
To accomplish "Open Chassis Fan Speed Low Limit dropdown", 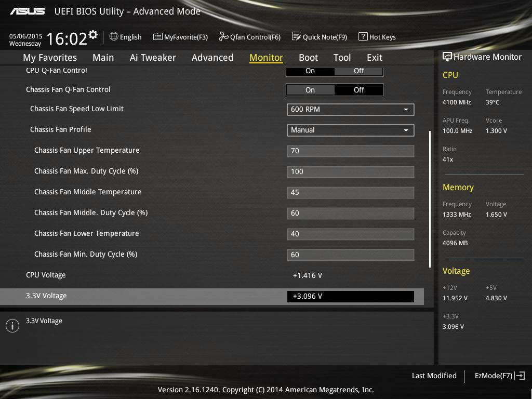I will 351,109.
